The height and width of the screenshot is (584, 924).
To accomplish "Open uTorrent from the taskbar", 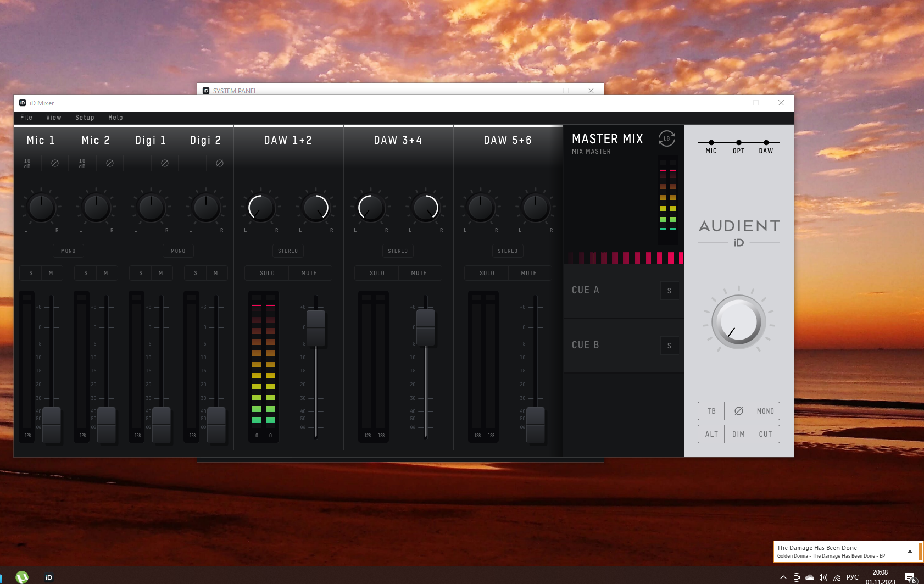I will 22,577.
